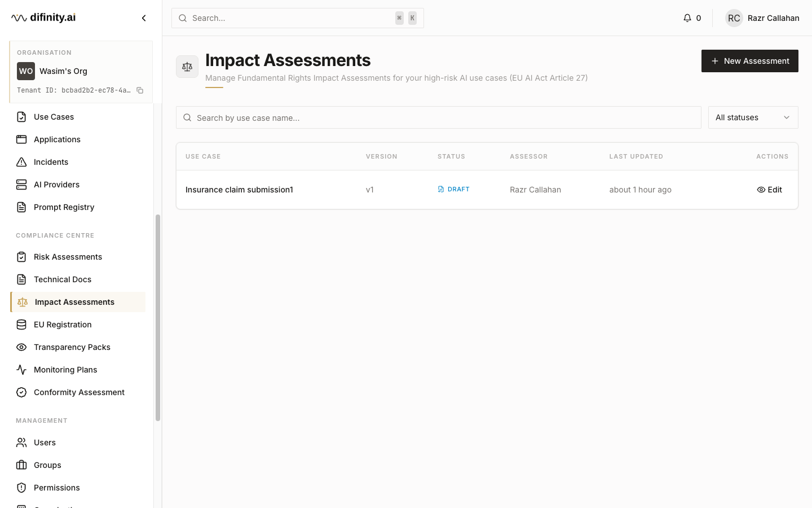
Task: Click the Applications window icon
Action: coord(21,139)
